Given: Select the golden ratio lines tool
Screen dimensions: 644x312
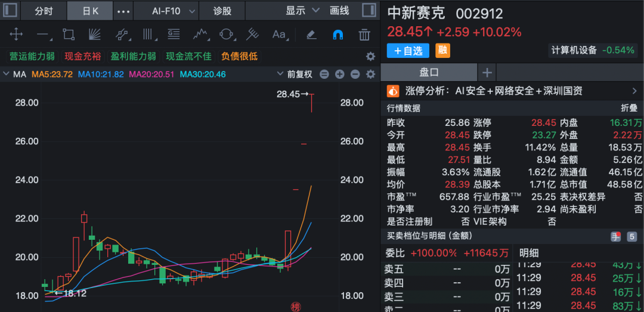Looking at the screenshot, I should pyautogui.click(x=174, y=35).
